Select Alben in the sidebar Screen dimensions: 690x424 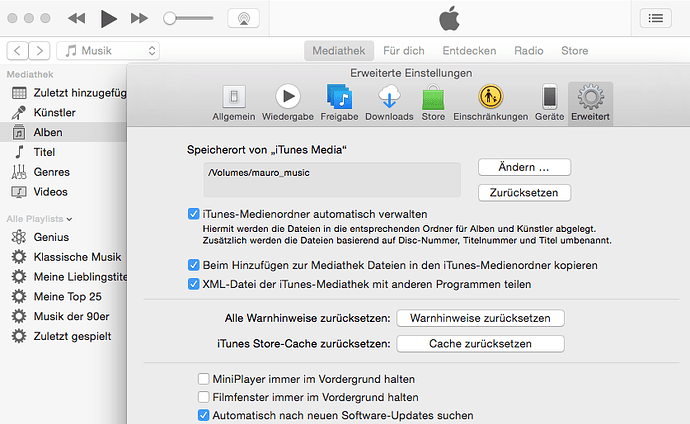click(64, 132)
